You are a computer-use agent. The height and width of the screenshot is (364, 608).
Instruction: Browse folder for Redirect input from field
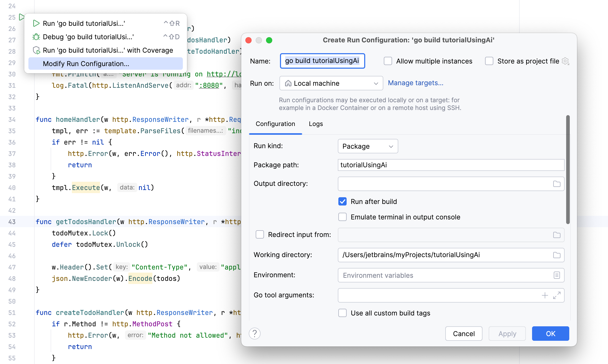pos(557,235)
